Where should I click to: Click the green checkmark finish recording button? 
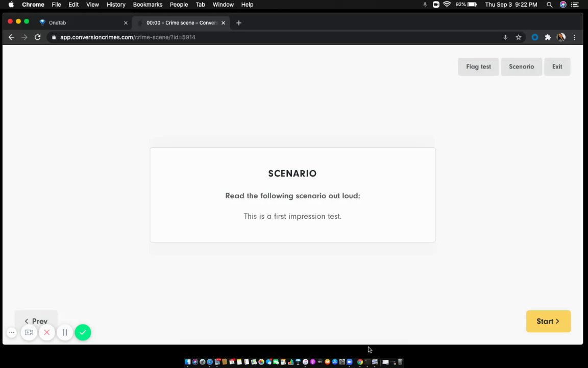point(83,332)
